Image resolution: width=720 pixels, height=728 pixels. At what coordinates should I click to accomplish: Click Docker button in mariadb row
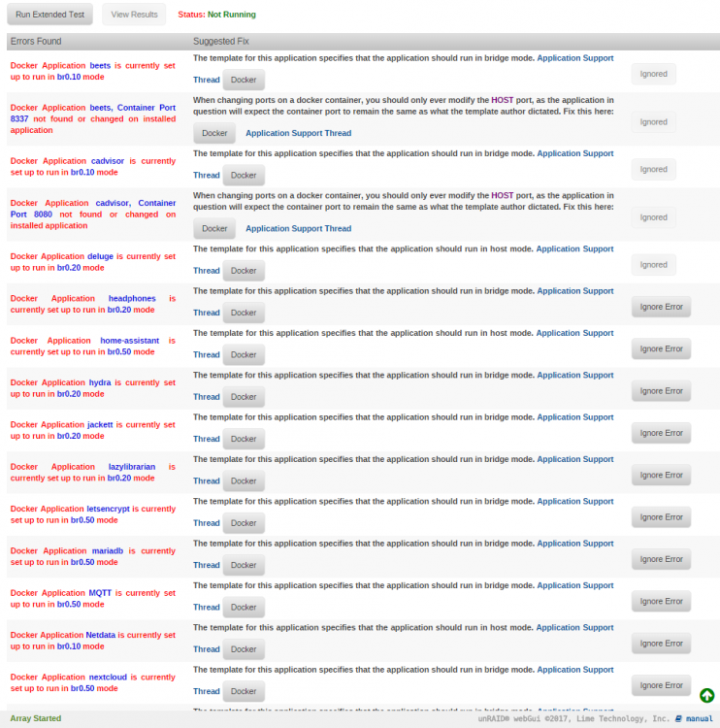[244, 565]
